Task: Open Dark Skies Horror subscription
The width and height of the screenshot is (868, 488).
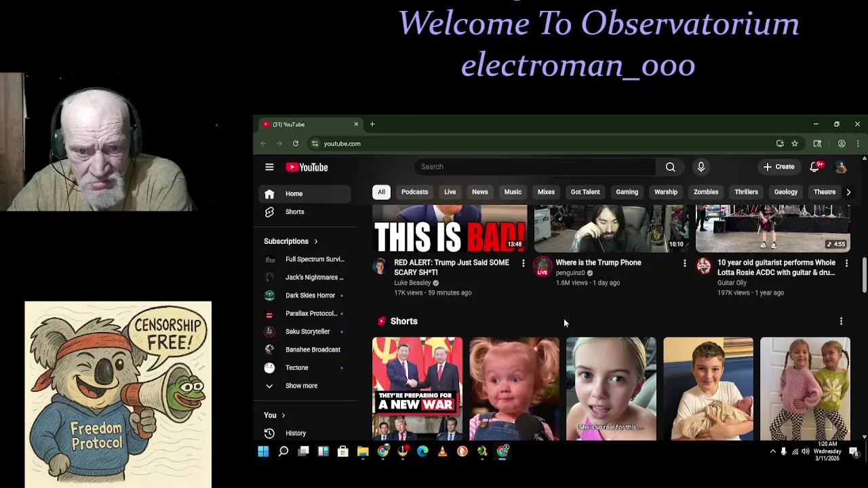Action: click(x=304, y=296)
